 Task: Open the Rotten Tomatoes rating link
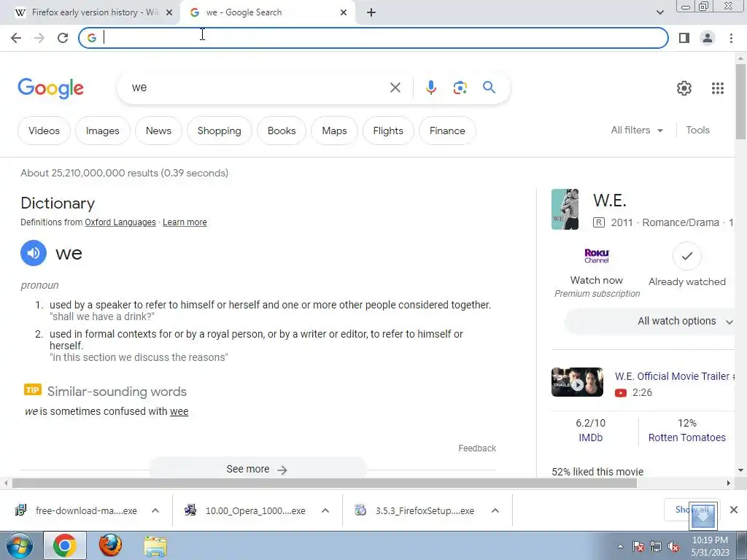[x=687, y=437]
